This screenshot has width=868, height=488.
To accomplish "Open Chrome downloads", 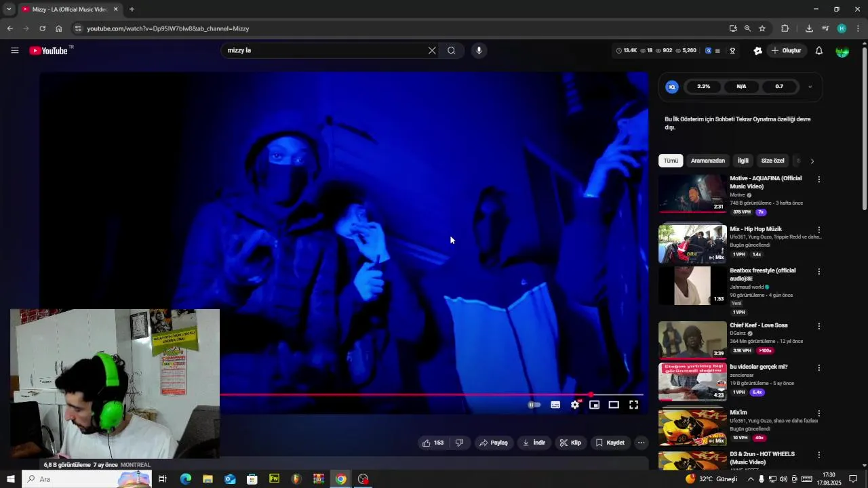I will click(x=809, y=28).
